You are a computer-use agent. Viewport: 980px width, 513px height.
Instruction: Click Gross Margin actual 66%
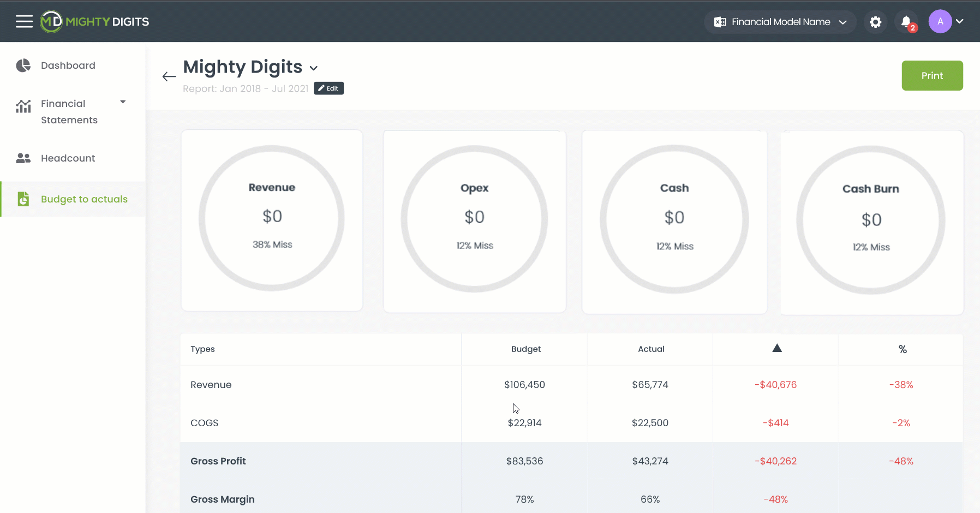pos(650,499)
